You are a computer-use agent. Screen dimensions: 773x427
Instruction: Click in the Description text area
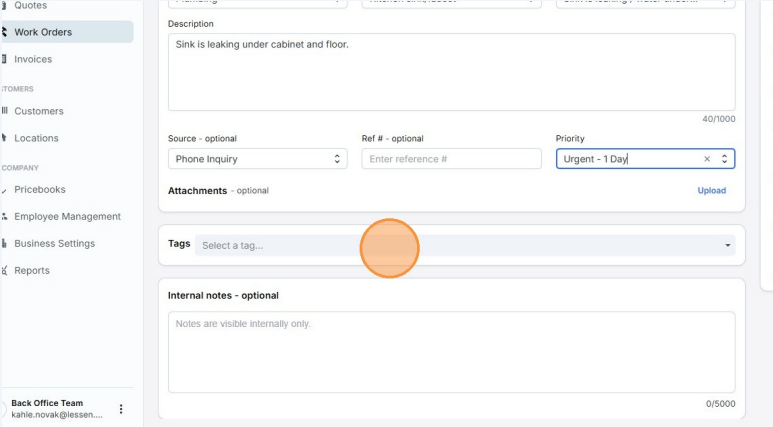click(451, 72)
